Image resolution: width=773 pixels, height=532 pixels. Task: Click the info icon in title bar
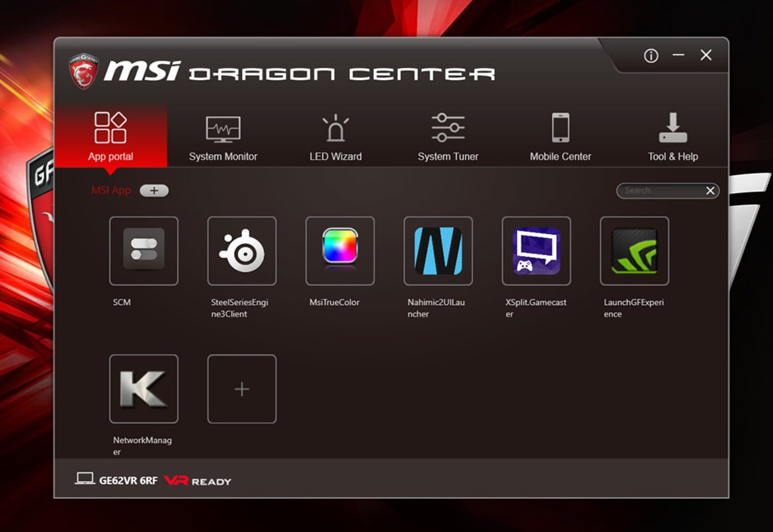point(651,56)
